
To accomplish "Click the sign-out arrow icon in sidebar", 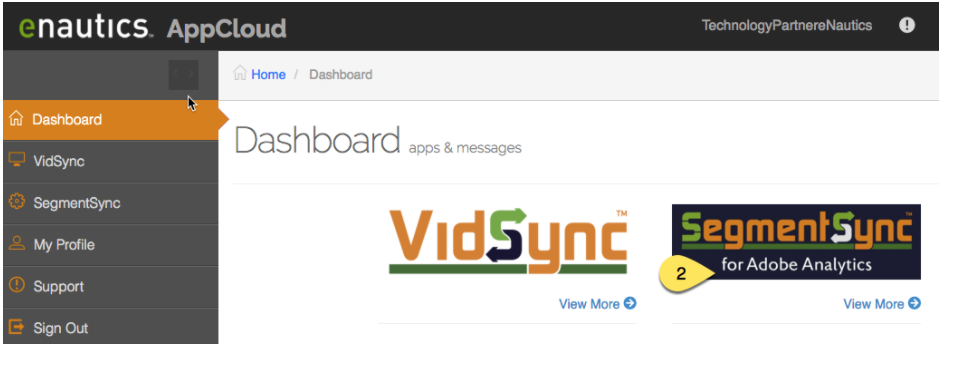I will (17, 327).
